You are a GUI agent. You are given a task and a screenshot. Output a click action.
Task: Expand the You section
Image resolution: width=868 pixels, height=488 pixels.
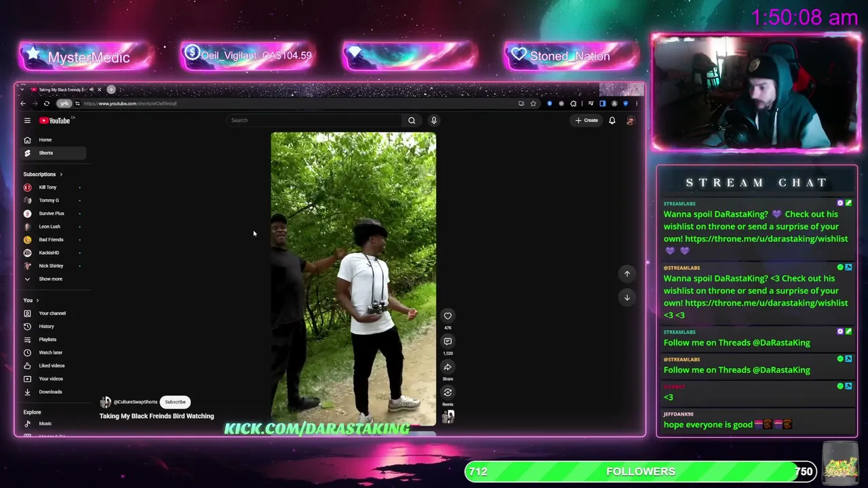pos(31,300)
